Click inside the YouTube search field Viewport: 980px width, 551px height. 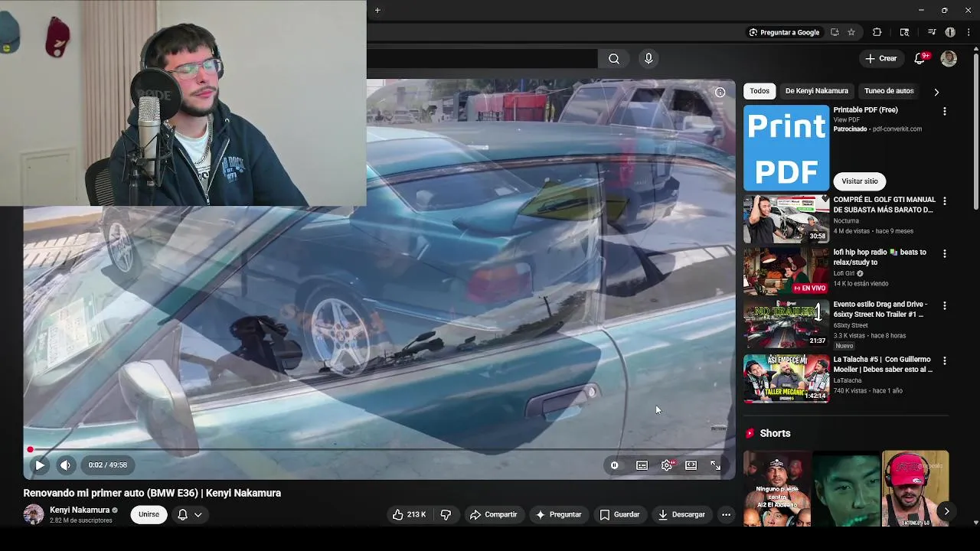[x=482, y=58]
